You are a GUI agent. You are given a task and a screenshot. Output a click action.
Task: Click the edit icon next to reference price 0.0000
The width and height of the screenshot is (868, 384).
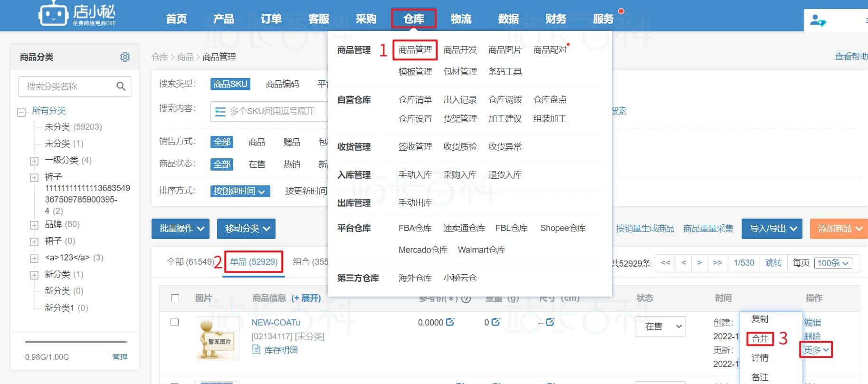tap(450, 322)
